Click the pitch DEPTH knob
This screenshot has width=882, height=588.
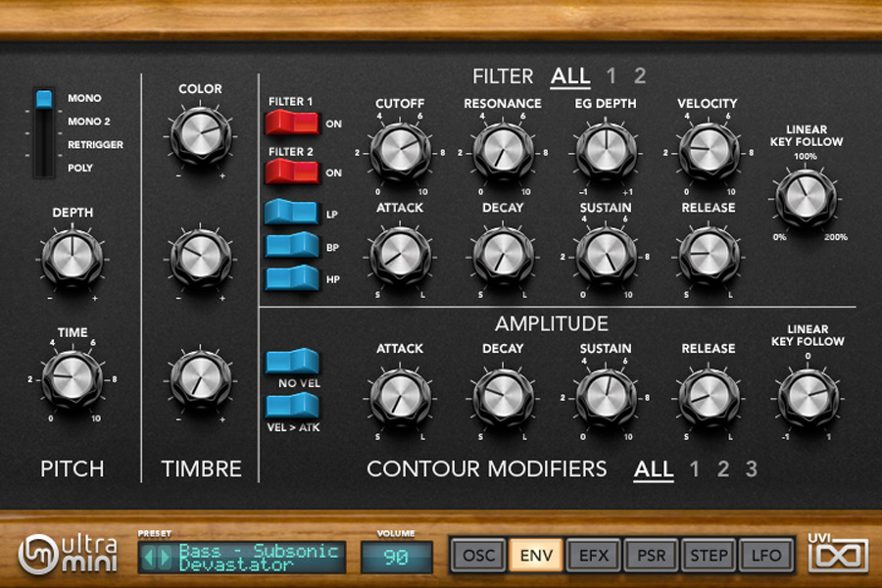coord(72,259)
